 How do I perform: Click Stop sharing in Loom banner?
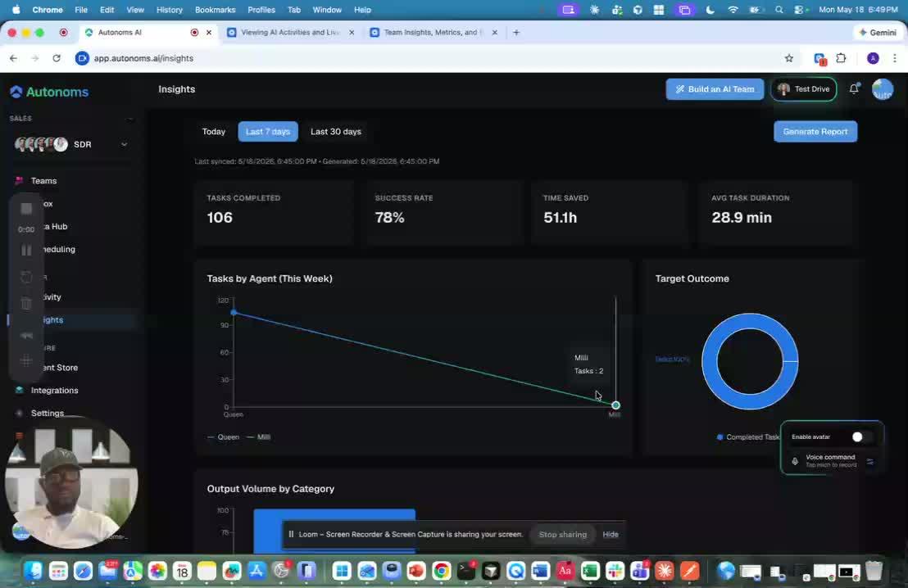click(562, 534)
